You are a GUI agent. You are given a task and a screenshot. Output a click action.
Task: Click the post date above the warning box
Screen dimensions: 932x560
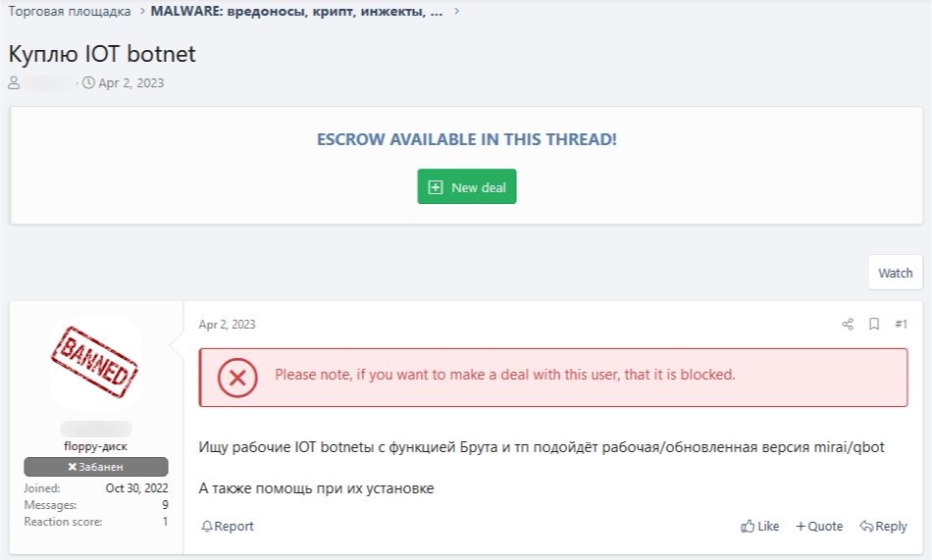click(x=227, y=325)
